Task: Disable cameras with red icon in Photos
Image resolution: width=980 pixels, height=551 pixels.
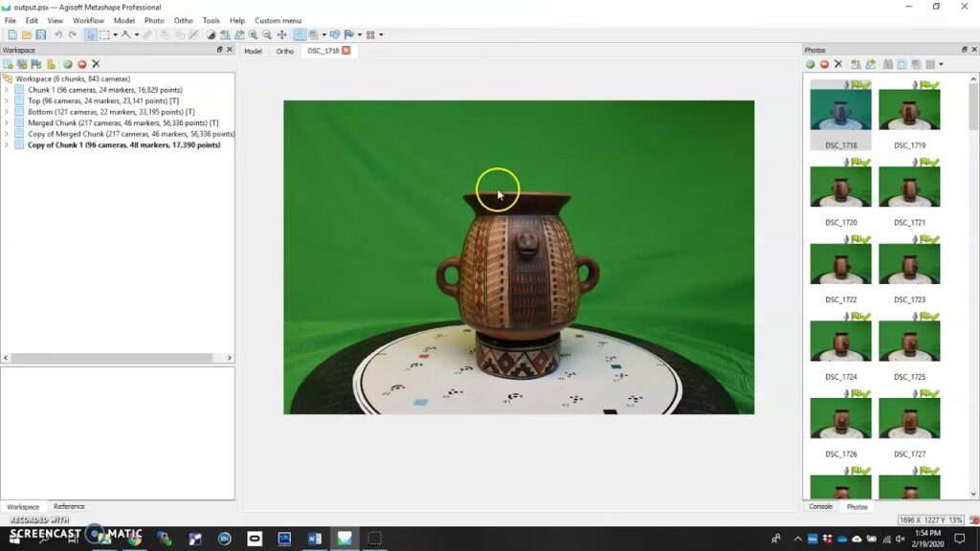Action: pos(824,64)
